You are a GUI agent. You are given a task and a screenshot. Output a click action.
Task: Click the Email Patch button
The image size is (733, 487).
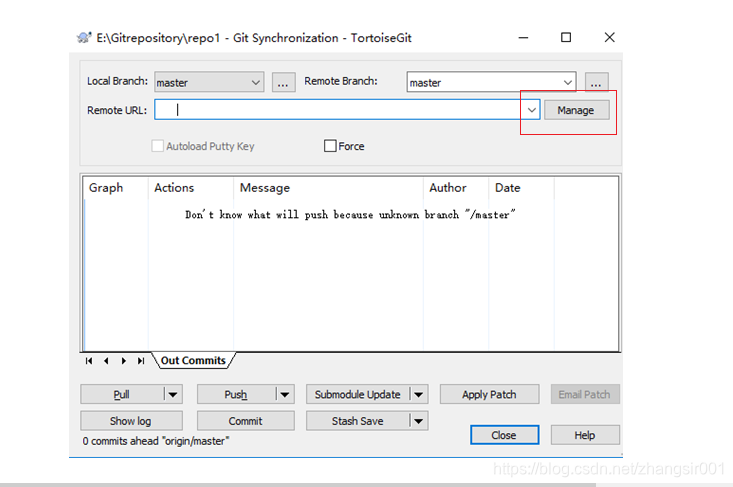(x=585, y=394)
